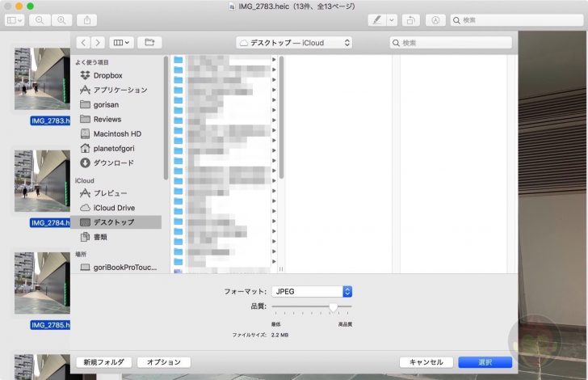The image size is (588, 380).
Task: Rotate image using the rotate icon
Action: point(410,20)
